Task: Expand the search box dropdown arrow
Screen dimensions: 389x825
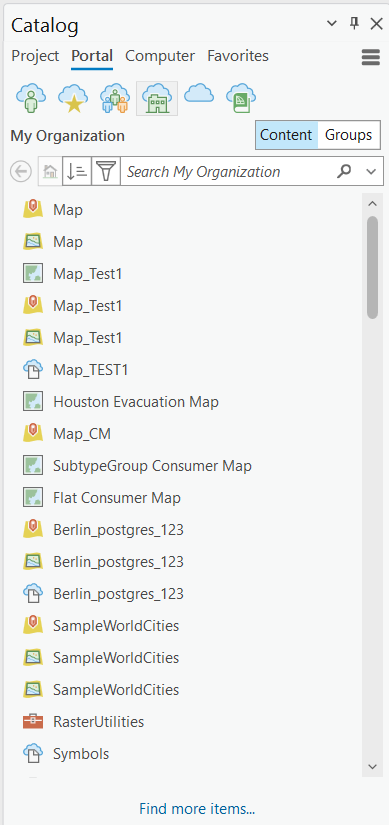Action: pos(372,172)
